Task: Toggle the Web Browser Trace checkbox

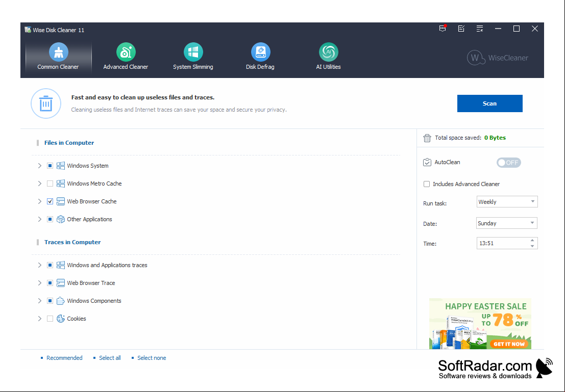Action: (50, 283)
